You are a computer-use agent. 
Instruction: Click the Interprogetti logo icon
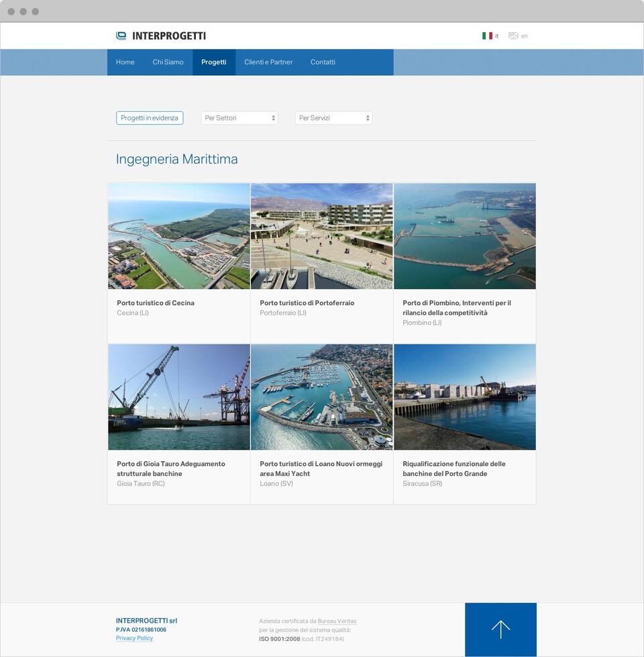[x=121, y=36]
